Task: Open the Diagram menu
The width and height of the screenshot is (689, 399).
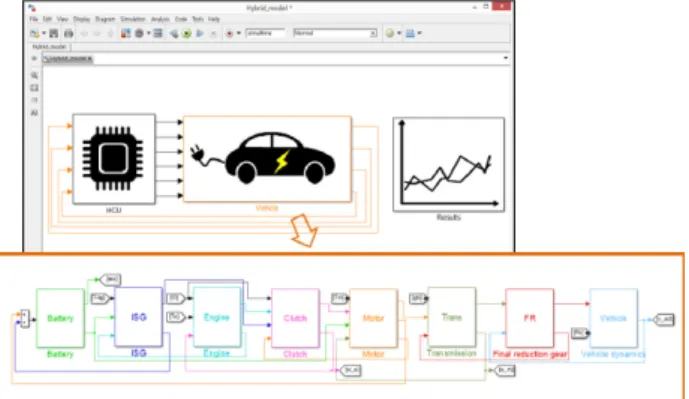Action: [x=105, y=19]
